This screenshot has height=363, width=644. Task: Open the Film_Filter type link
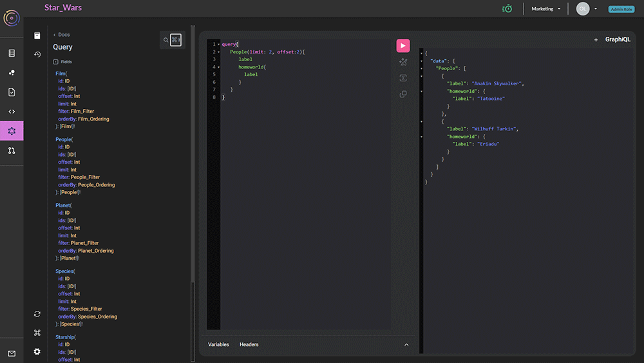[82, 112]
